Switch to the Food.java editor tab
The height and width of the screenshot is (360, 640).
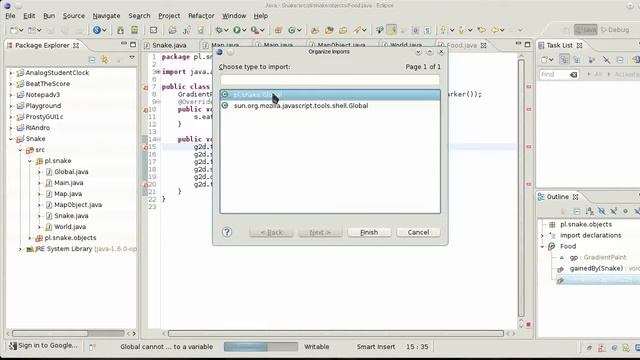[461, 45]
